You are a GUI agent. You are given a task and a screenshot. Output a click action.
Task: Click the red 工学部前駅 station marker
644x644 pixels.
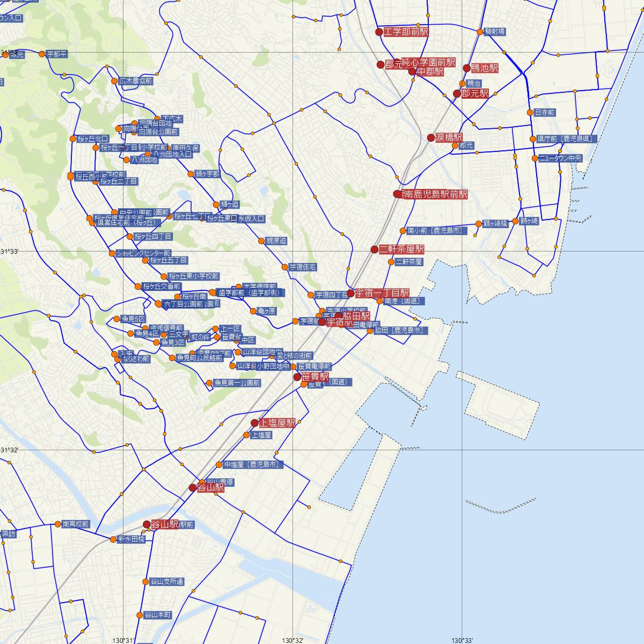[379, 32]
